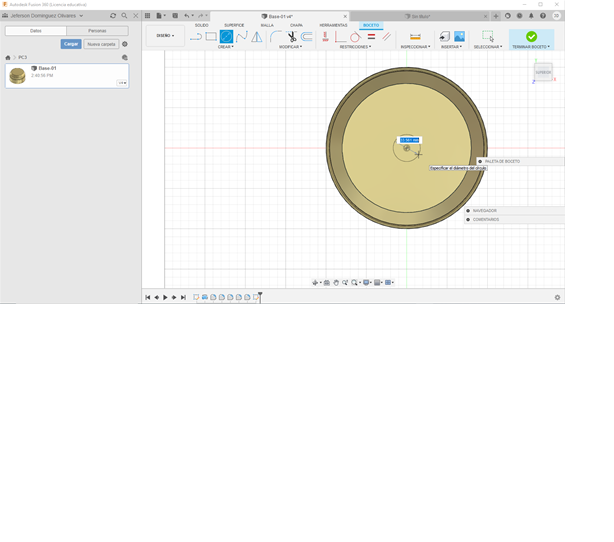The height and width of the screenshot is (542, 614).
Task: Select the Offset modify tool
Action: [x=307, y=37]
